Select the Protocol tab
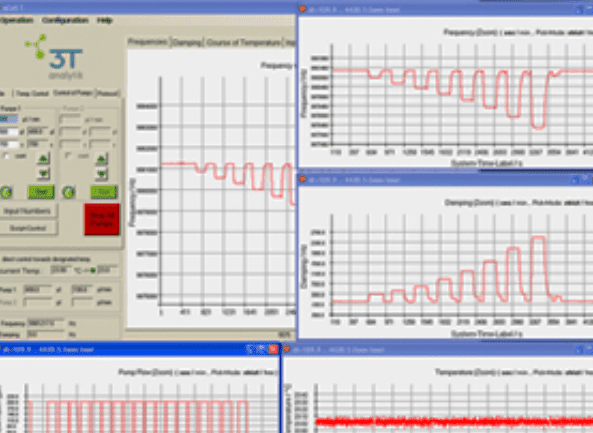Viewport: 593px width, 433px height. [108, 93]
